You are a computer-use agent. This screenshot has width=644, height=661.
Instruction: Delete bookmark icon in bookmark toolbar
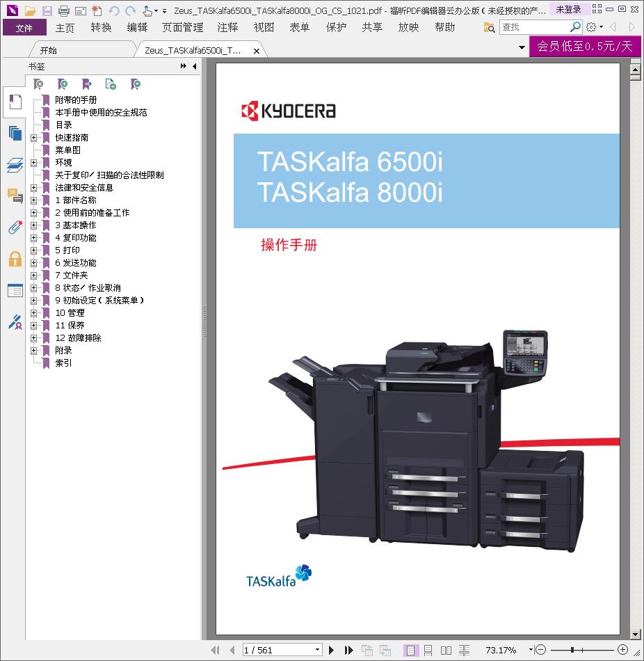click(x=38, y=84)
